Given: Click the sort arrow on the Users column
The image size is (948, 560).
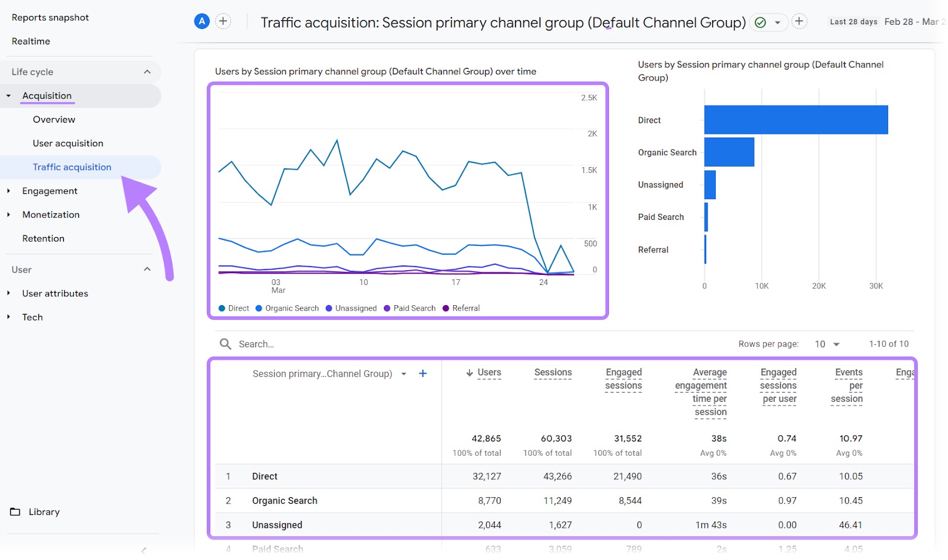Looking at the screenshot, I should point(470,373).
